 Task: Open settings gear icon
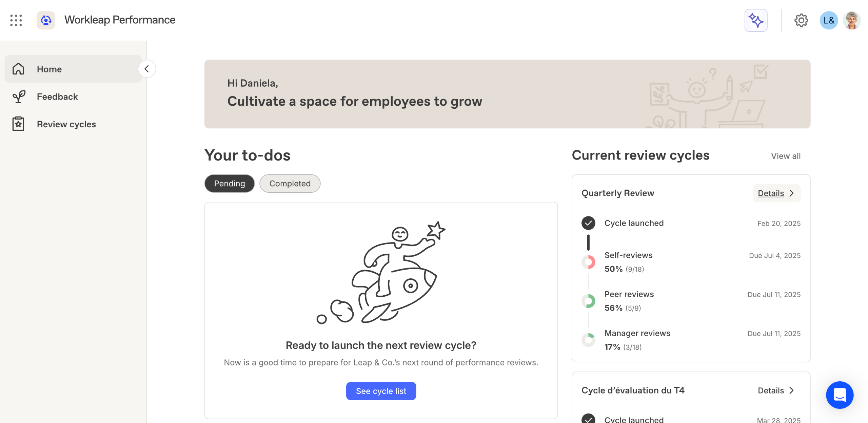point(801,20)
